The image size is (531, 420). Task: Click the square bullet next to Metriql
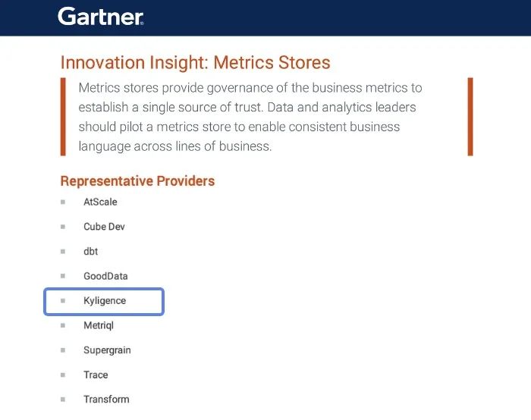pyautogui.click(x=64, y=325)
